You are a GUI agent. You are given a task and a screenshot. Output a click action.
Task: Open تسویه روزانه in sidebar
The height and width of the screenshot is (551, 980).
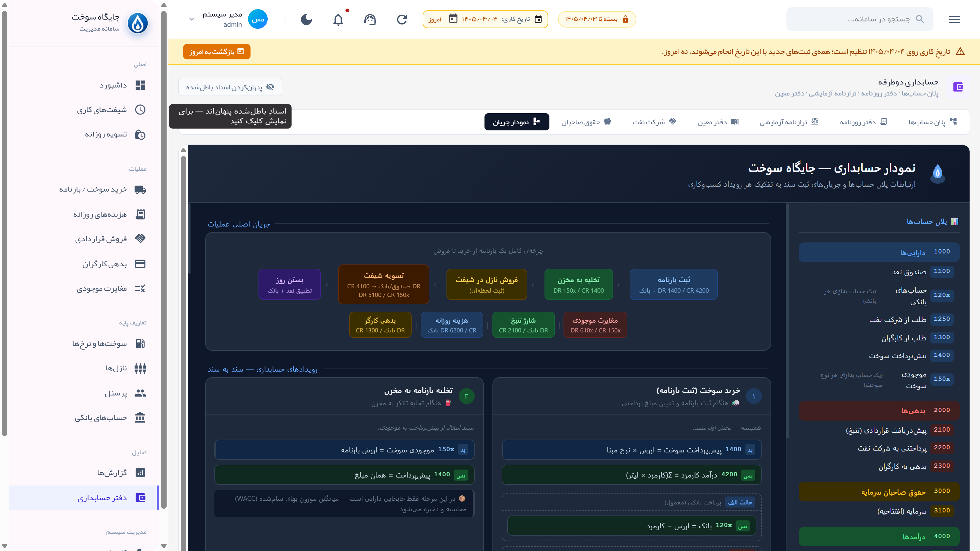tap(84, 135)
